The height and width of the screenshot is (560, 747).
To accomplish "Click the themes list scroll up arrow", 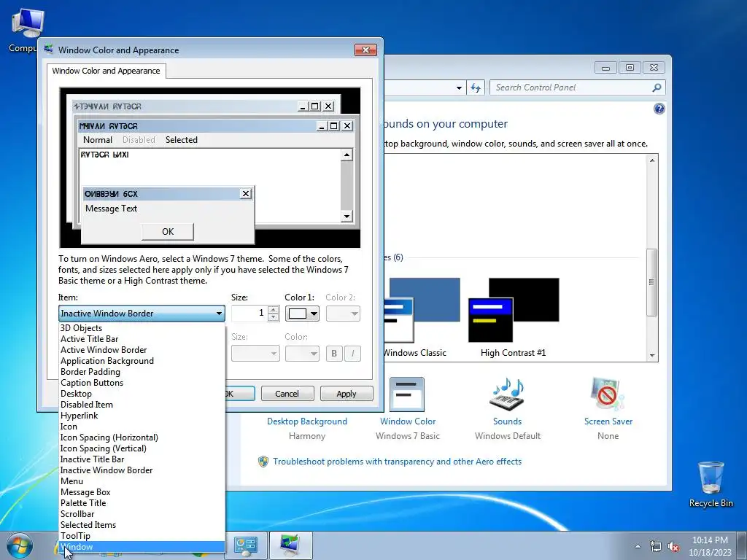I will coord(652,160).
